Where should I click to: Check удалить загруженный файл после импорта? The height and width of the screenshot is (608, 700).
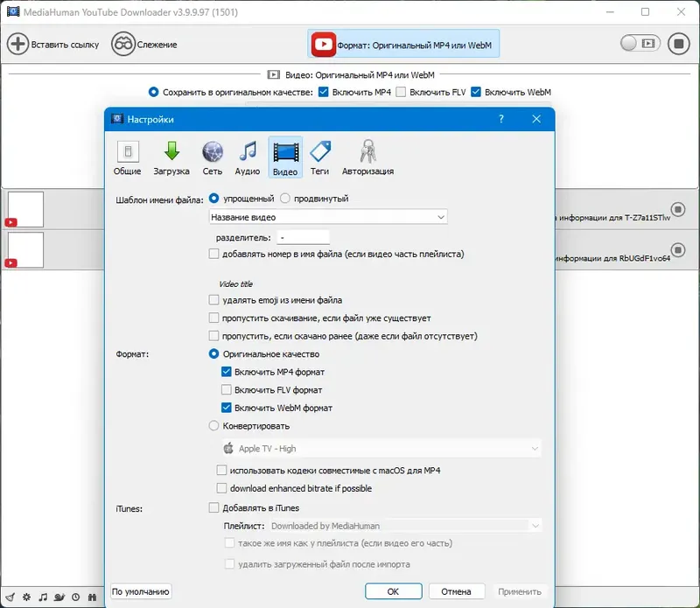point(229,563)
